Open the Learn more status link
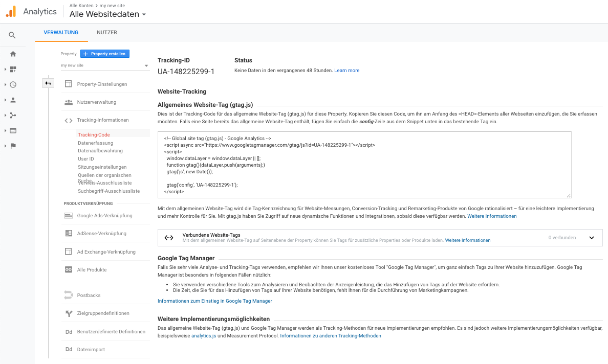Image resolution: width=608 pixels, height=364 pixels. [346, 71]
